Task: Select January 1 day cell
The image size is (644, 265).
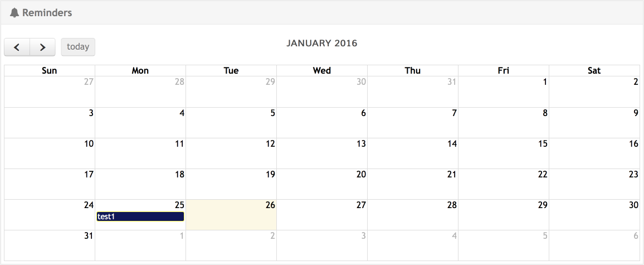Action: (504, 92)
